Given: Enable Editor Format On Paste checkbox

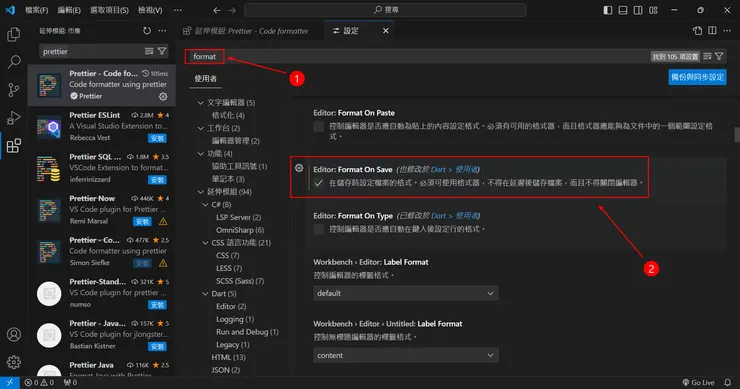Looking at the screenshot, I should point(319,127).
